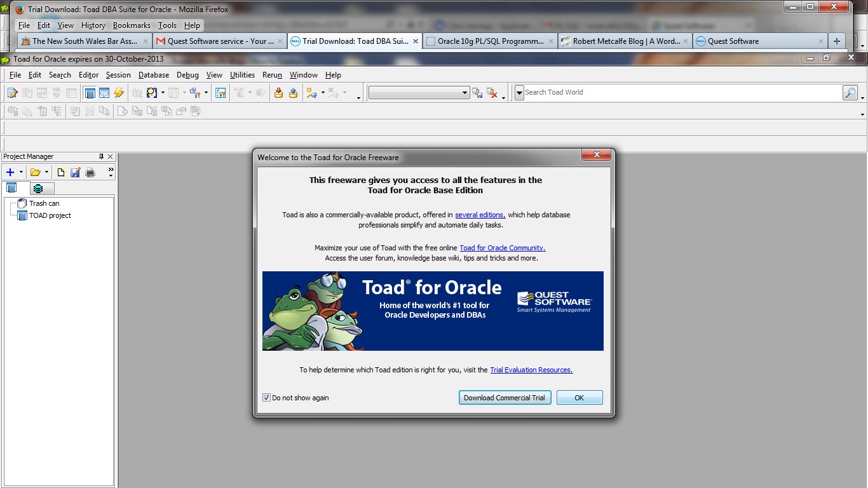Switch to Oracle 10g PL/SQL Programming Firefox tab
This screenshot has width=868, height=488.
(x=491, y=41)
